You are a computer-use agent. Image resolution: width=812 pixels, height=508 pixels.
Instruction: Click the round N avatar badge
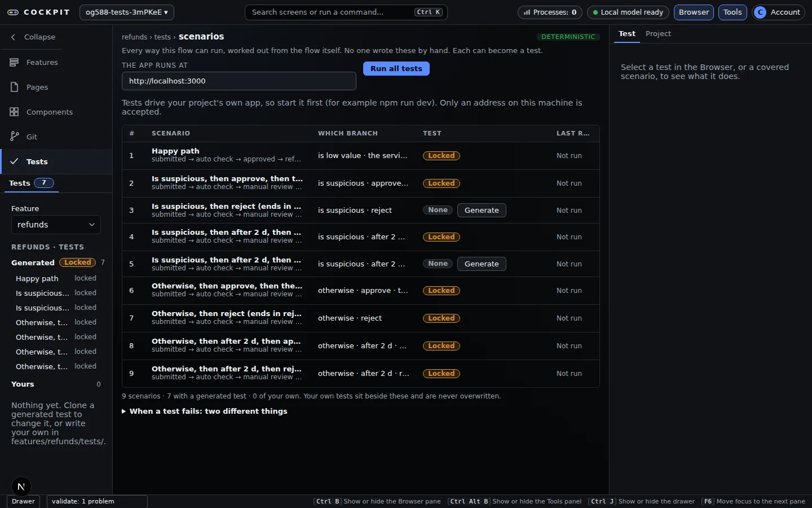coord(21,487)
